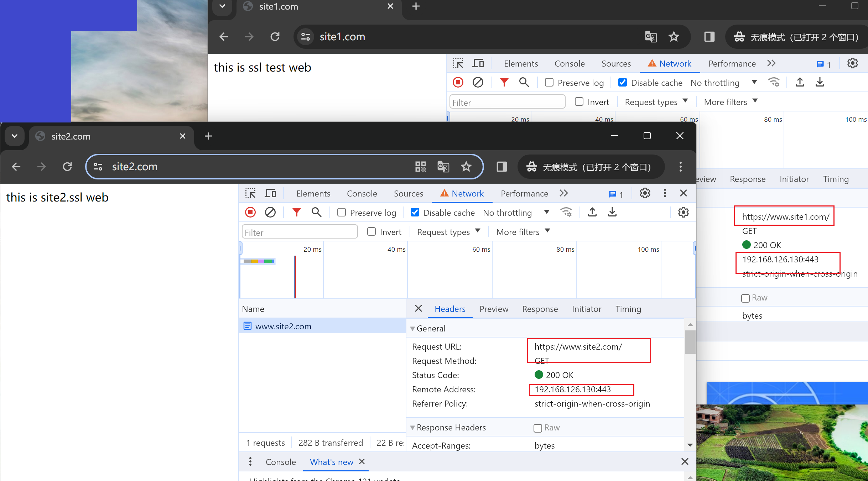Clear the network log in site2 DevTools

(270, 213)
